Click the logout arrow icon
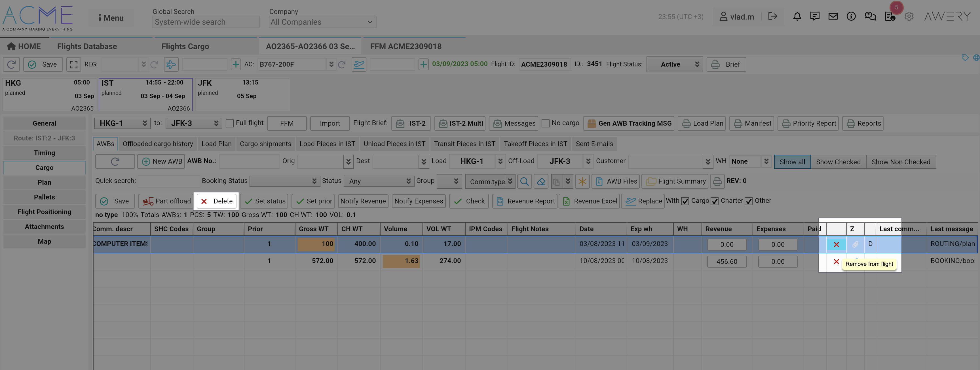Viewport: 980px width, 370px height. pos(772,16)
